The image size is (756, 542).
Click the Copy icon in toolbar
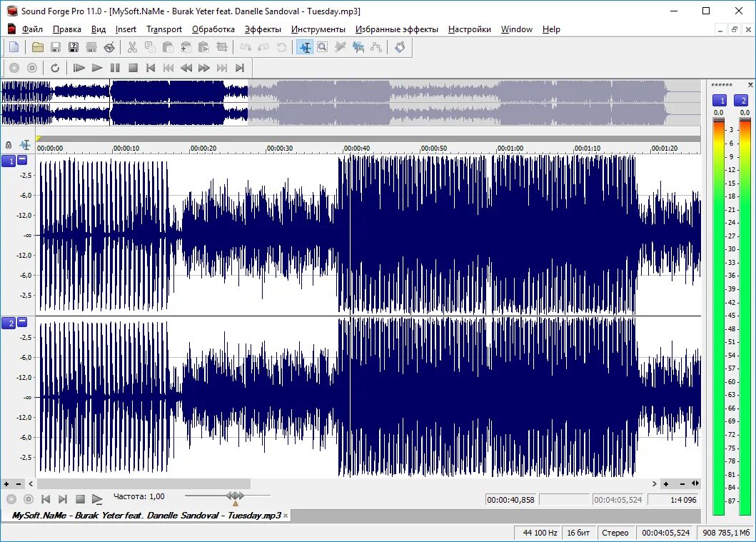click(150, 47)
